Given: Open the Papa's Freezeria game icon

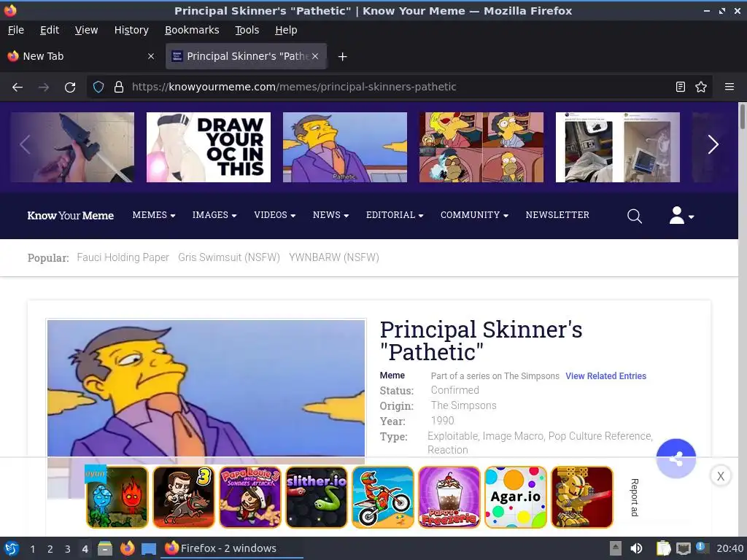Looking at the screenshot, I should [x=449, y=497].
